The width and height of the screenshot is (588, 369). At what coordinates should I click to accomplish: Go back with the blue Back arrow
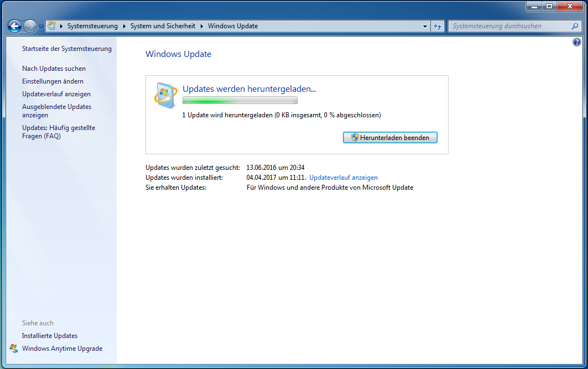[x=14, y=26]
